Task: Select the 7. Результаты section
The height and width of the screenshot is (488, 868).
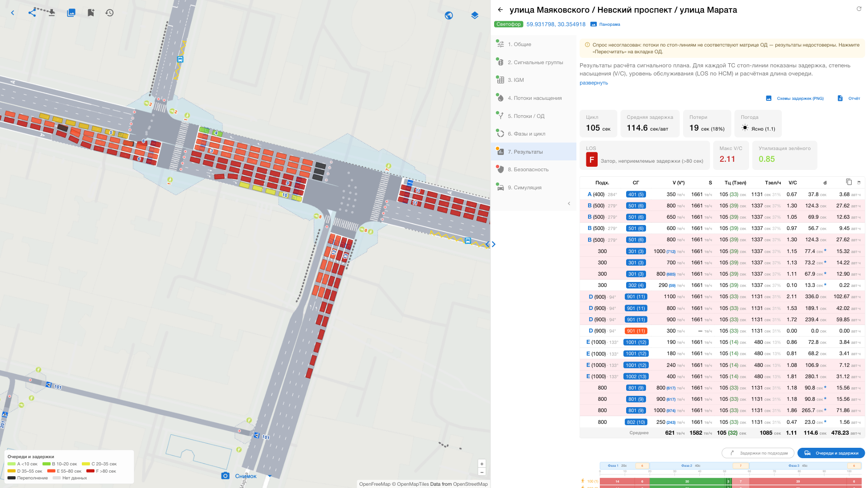Action: tap(533, 152)
